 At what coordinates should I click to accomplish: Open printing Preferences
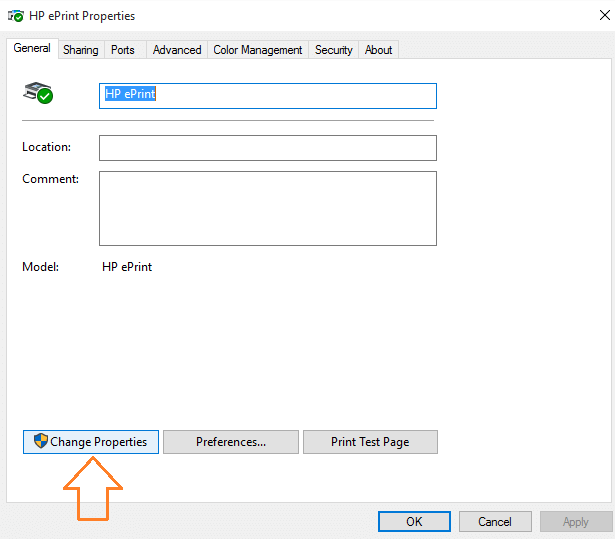pos(231,442)
